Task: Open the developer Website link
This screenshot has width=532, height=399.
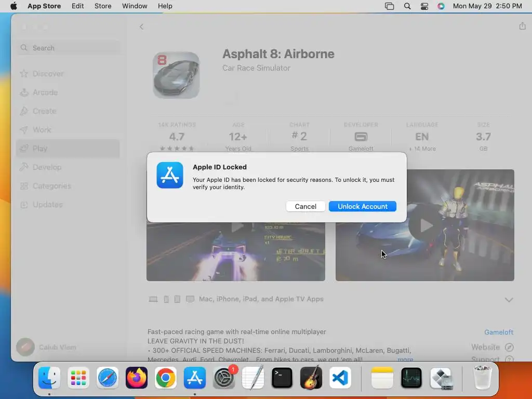Action: pyautogui.click(x=493, y=347)
